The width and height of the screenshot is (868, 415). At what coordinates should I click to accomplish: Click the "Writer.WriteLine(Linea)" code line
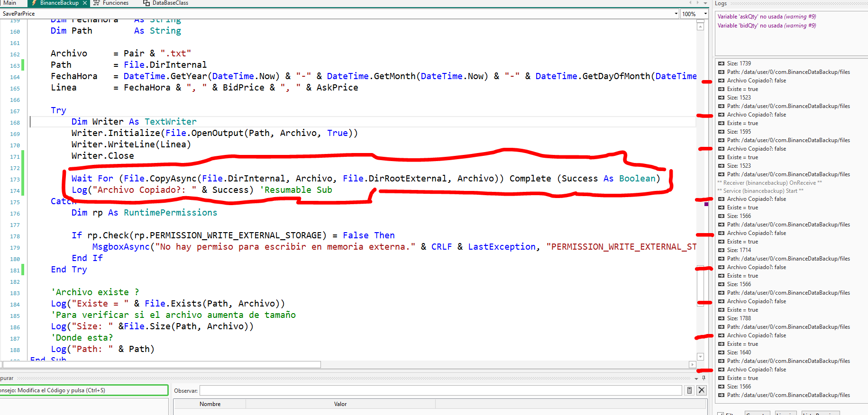131,144
